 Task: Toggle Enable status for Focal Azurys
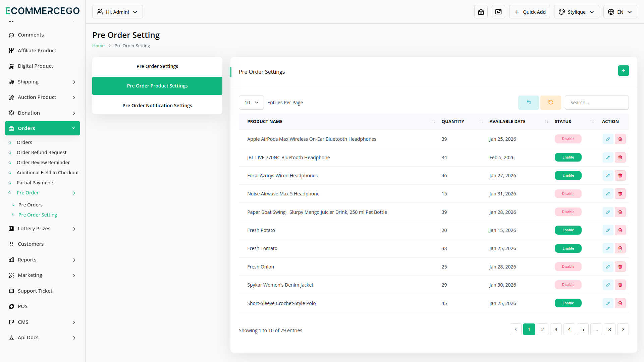pos(568,176)
